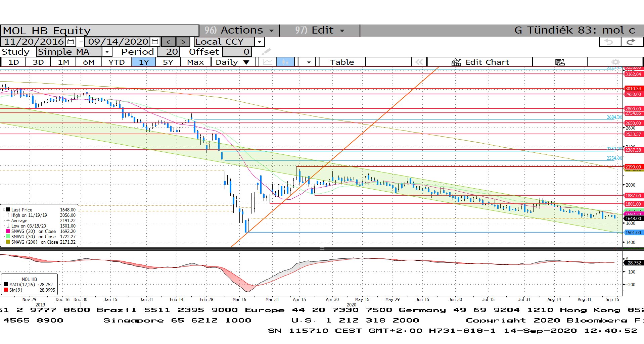Open the chart settings gear icon

(x=615, y=62)
